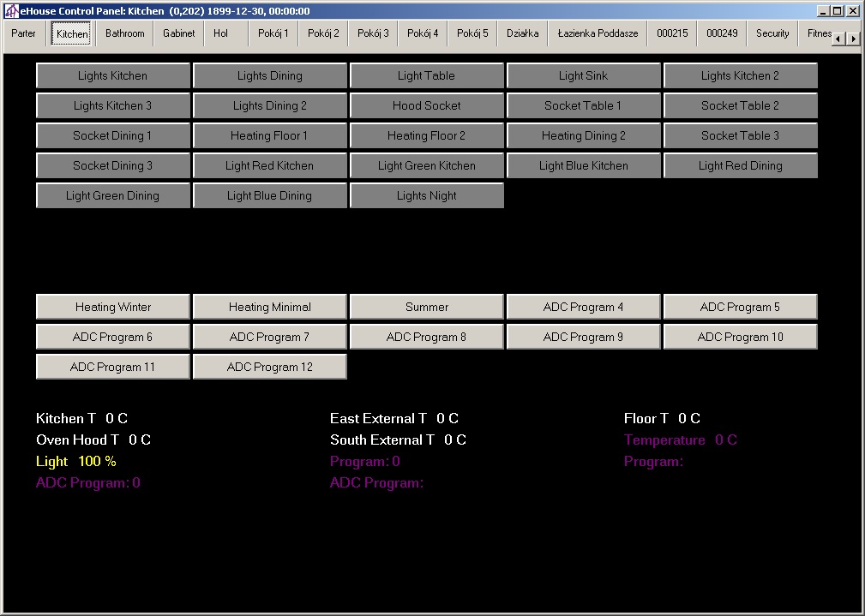This screenshot has width=865, height=616.
Task: Select the Łazienka Poddasze tab
Action: click(x=598, y=33)
